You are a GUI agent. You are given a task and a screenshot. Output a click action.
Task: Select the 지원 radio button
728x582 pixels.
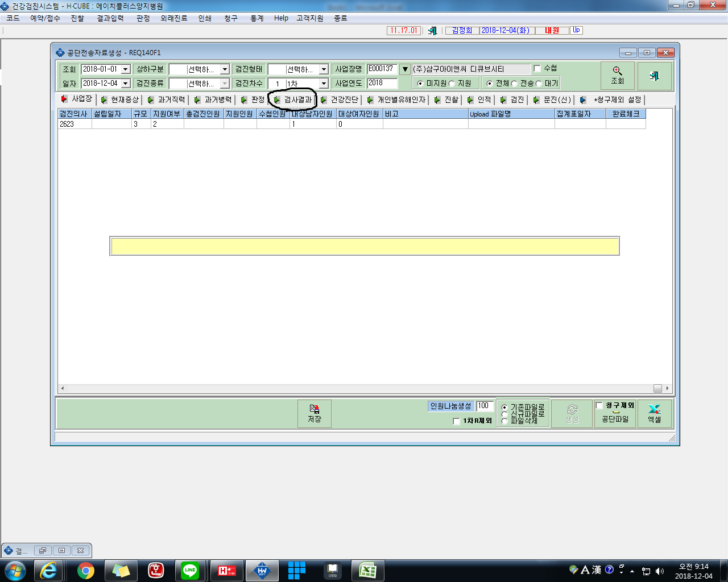click(452, 84)
